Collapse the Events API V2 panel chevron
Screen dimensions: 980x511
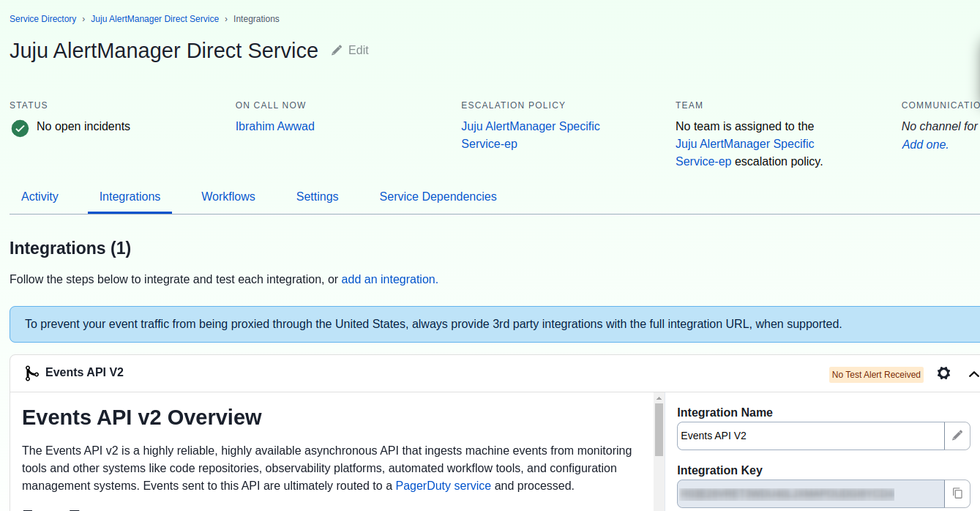pyautogui.click(x=973, y=374)
